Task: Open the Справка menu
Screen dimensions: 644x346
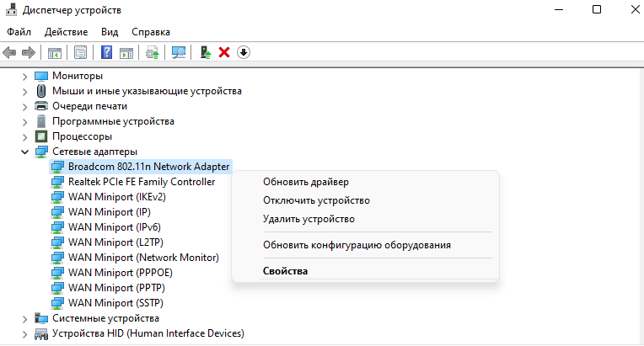Action: pos(151,31)
